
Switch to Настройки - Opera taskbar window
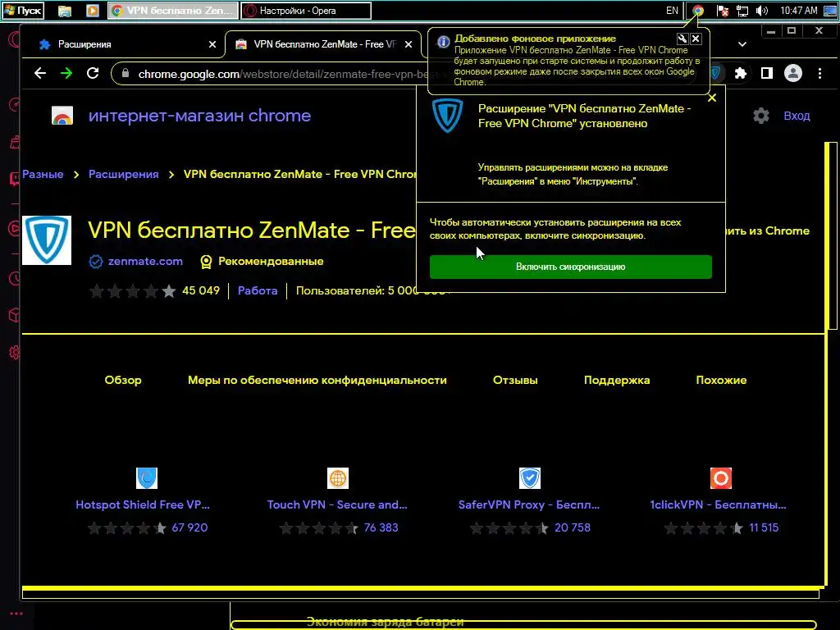pyautogui.click(x=306, y=11)
